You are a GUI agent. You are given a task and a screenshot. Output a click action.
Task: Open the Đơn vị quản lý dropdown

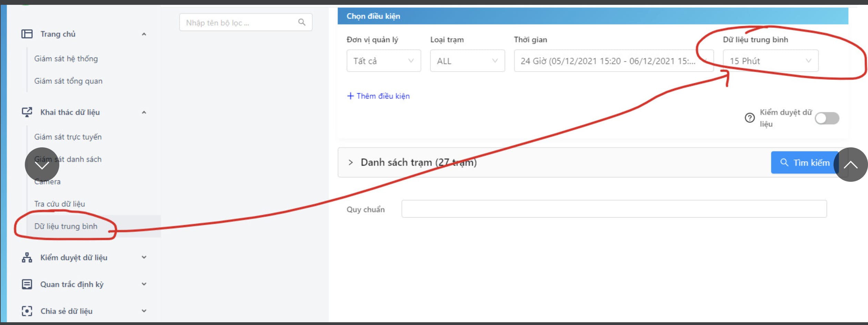click(384, 61)
